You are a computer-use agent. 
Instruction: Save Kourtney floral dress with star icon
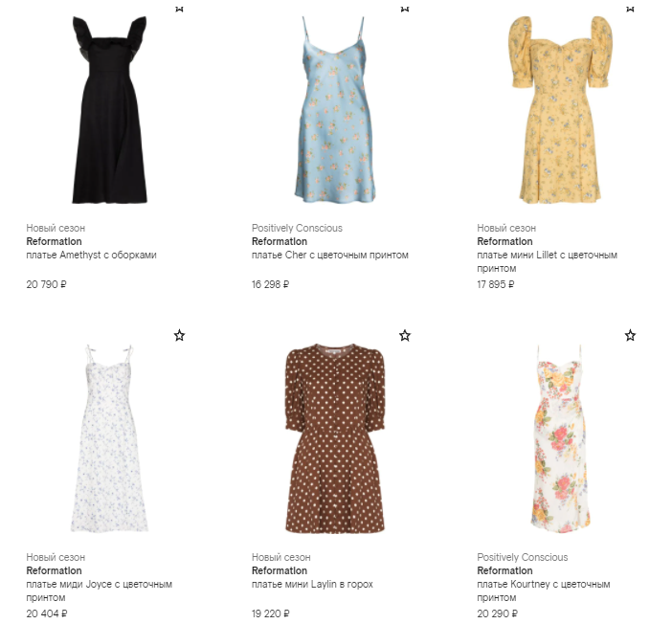click(x=630, y=335)
